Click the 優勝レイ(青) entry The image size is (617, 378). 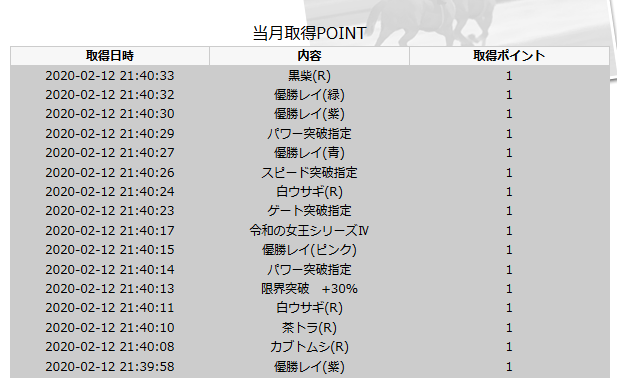tap(309, 153)
